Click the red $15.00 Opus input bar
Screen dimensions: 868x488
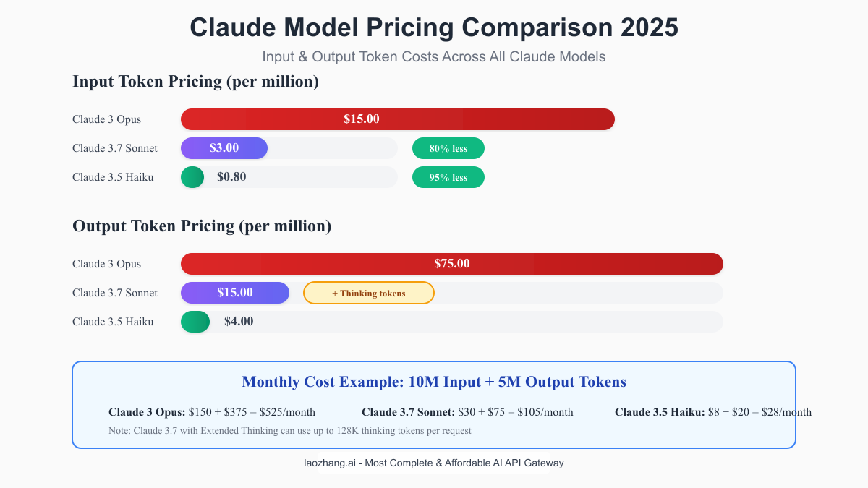(x=397, y=119)
